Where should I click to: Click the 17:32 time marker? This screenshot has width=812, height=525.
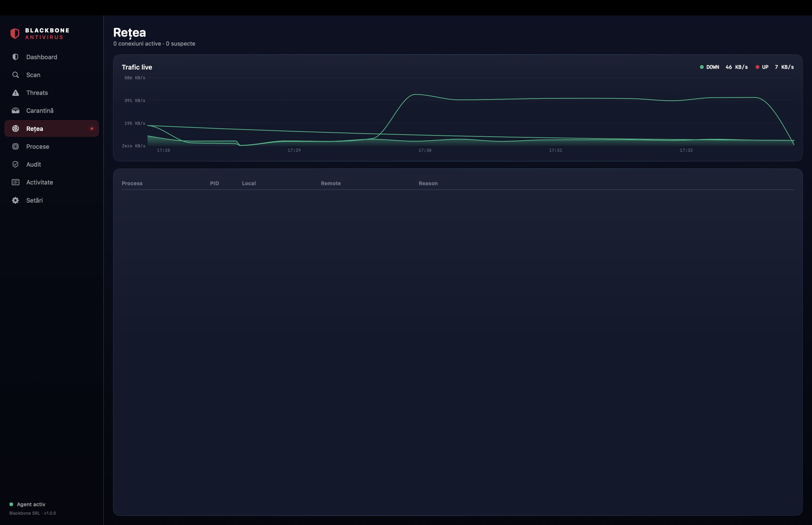point(686,150)
